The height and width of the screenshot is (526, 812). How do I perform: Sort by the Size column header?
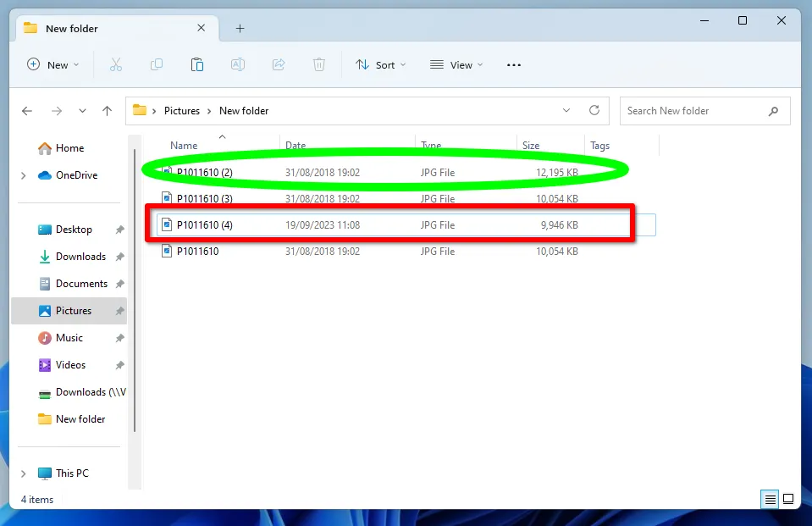[x=531, y=146]
